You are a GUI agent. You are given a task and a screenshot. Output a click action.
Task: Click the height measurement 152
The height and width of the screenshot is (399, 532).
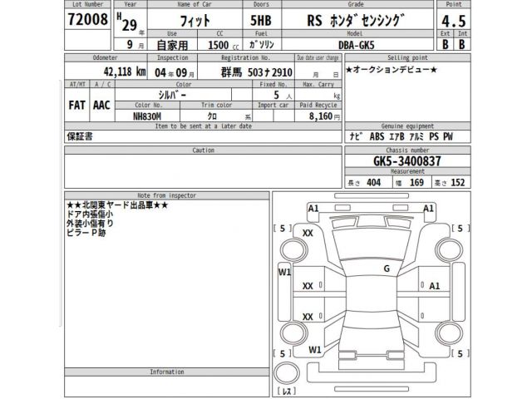click(458, 183)
